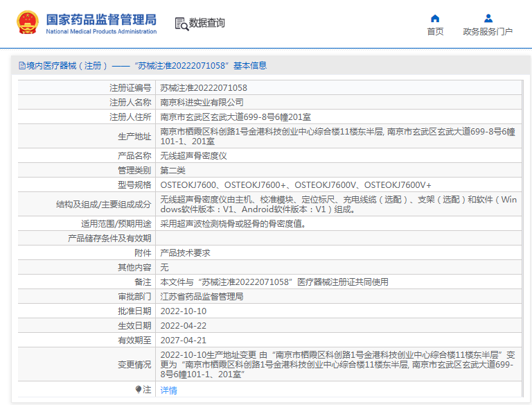The width and height of the screenshot is (532, 405).
Task: Click the lightbulb icon beside 注
Action: point(139,389)
